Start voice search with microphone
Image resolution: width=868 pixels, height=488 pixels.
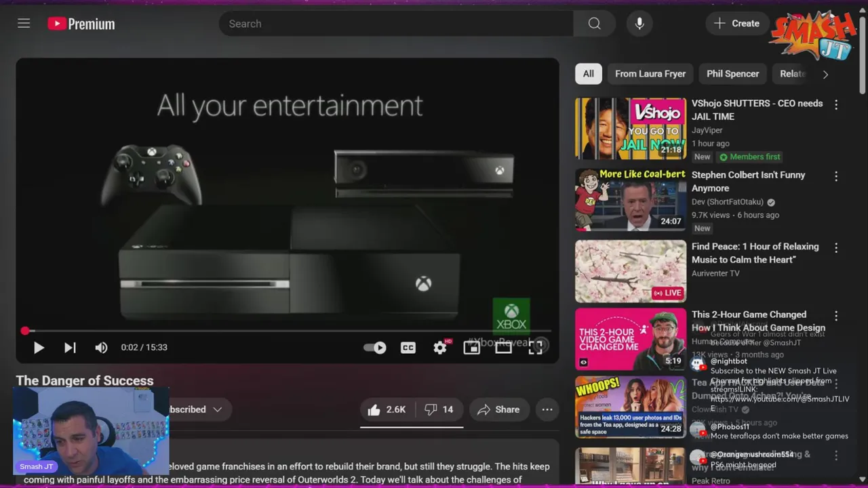coord(639,24)
